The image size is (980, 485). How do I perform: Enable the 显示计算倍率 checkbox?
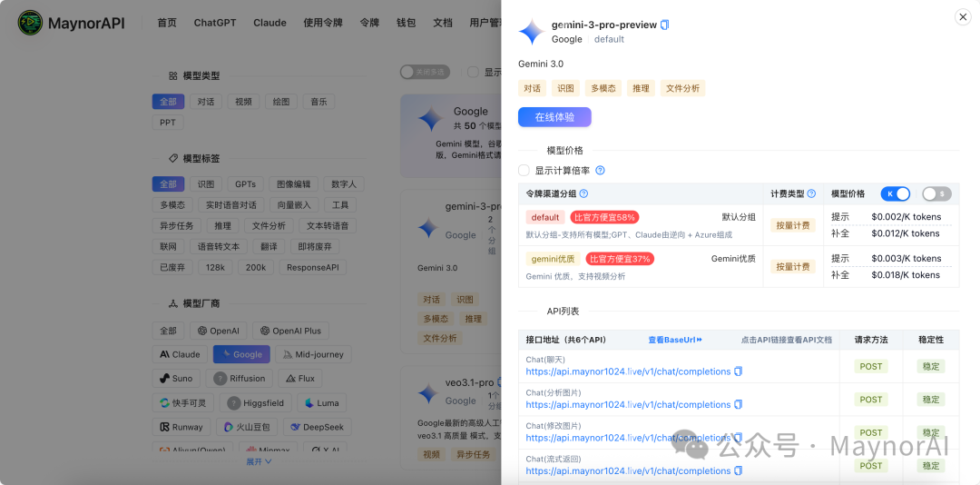pos(524,170)
